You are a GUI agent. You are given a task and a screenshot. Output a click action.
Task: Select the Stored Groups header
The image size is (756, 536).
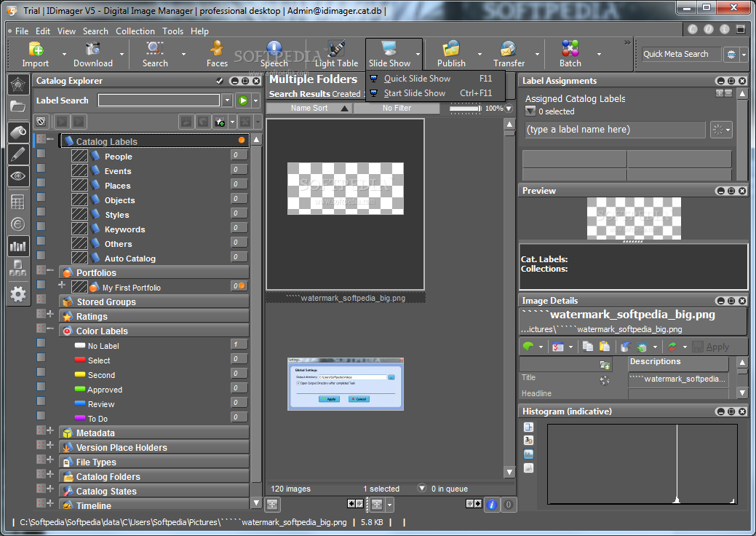tap(154, 301)
